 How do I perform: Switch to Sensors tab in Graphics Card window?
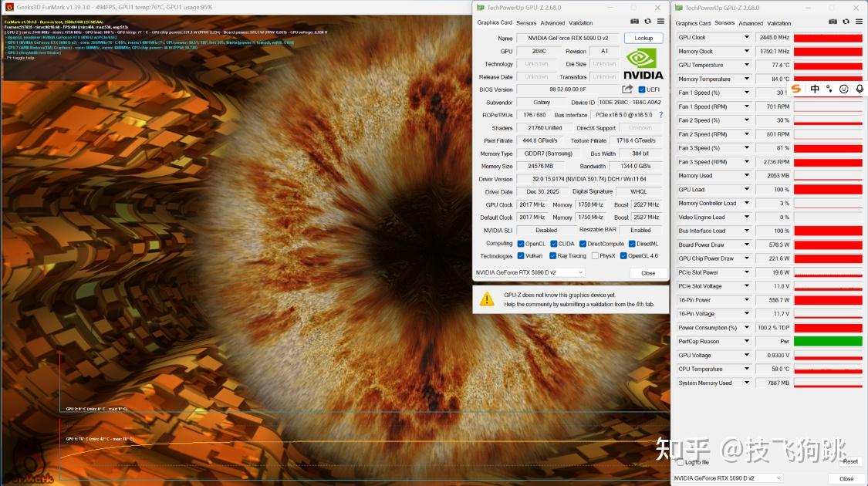tap(526, 23)
